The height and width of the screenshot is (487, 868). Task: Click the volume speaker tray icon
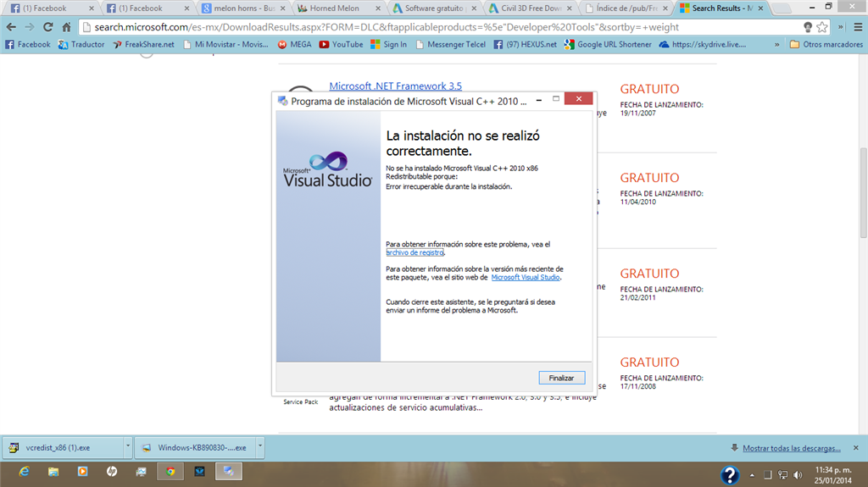[x=798, y=475]
